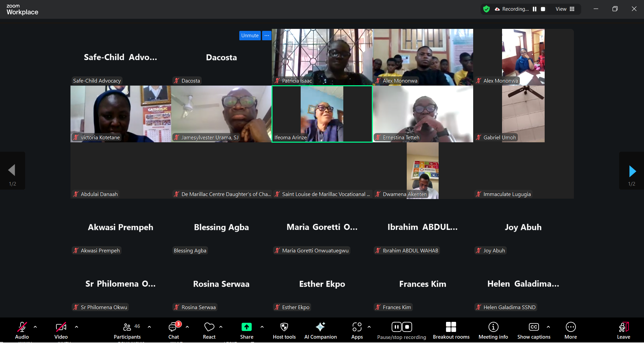Open the View layout menu

[x=565, y=9]
